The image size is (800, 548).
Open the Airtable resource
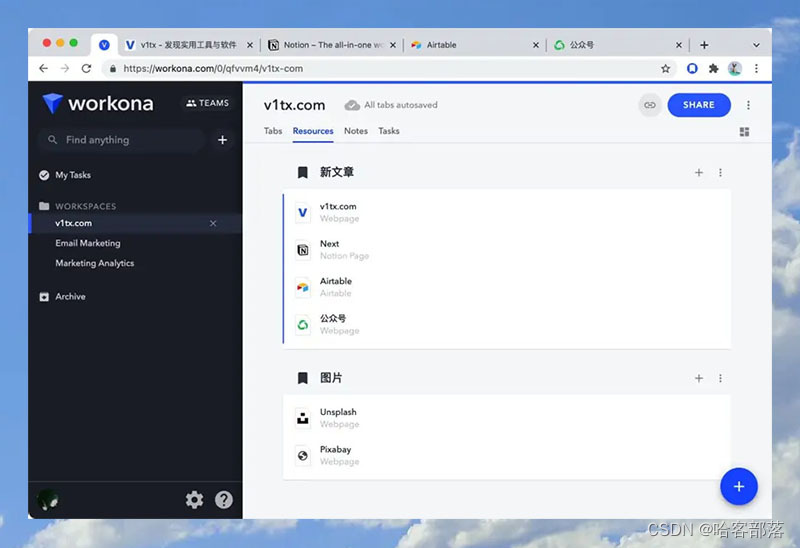(x=507, y=287)
